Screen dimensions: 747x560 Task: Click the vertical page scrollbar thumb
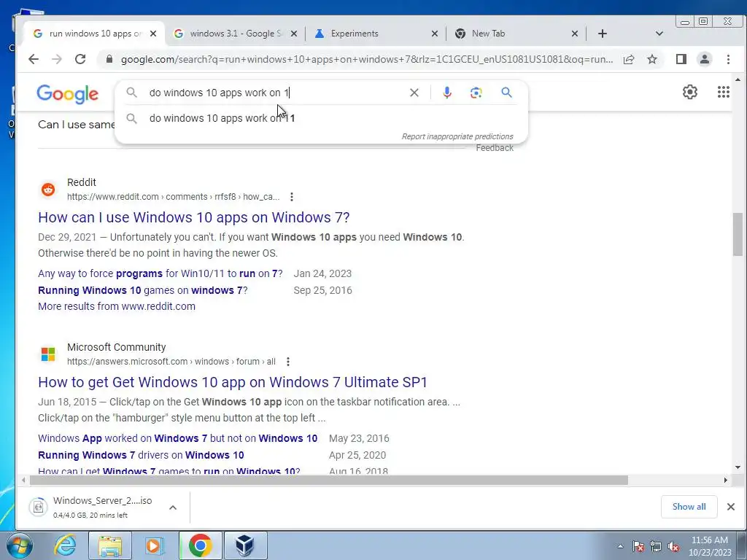pos(738,234)
